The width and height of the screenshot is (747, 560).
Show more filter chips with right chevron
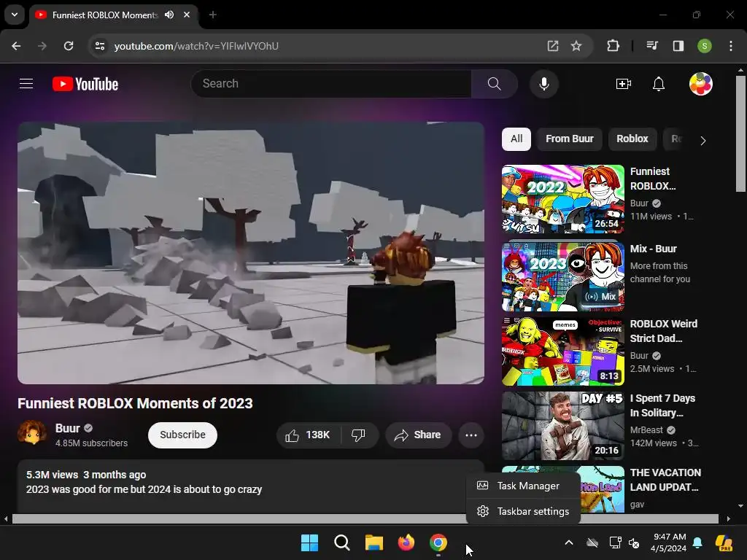coord(703,141)
